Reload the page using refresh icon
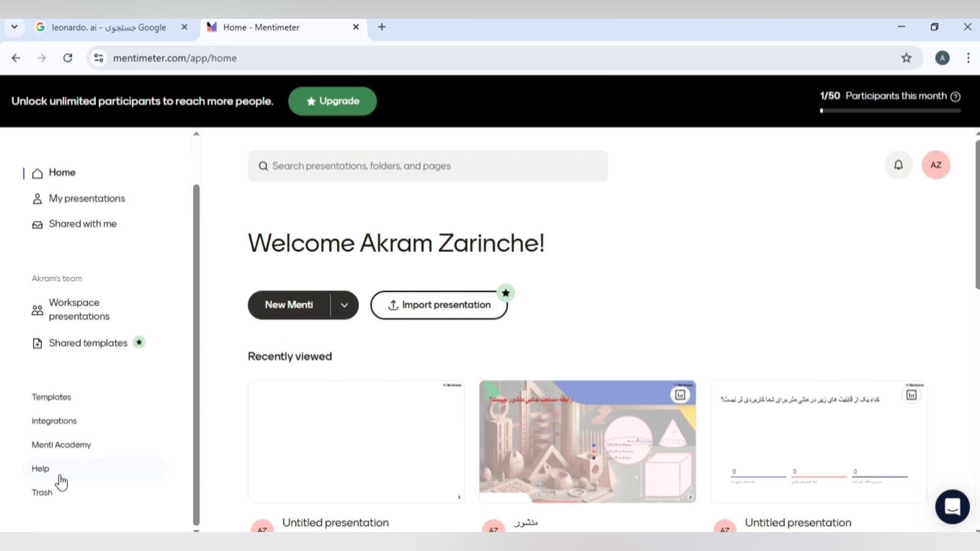980x551 pixels. click(x=67, y=58)
